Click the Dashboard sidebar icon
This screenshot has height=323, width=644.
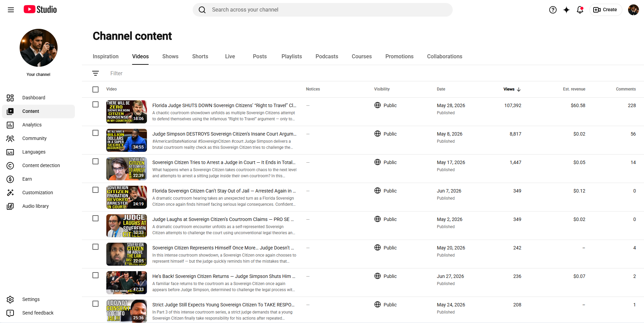[x=10, y=98]
